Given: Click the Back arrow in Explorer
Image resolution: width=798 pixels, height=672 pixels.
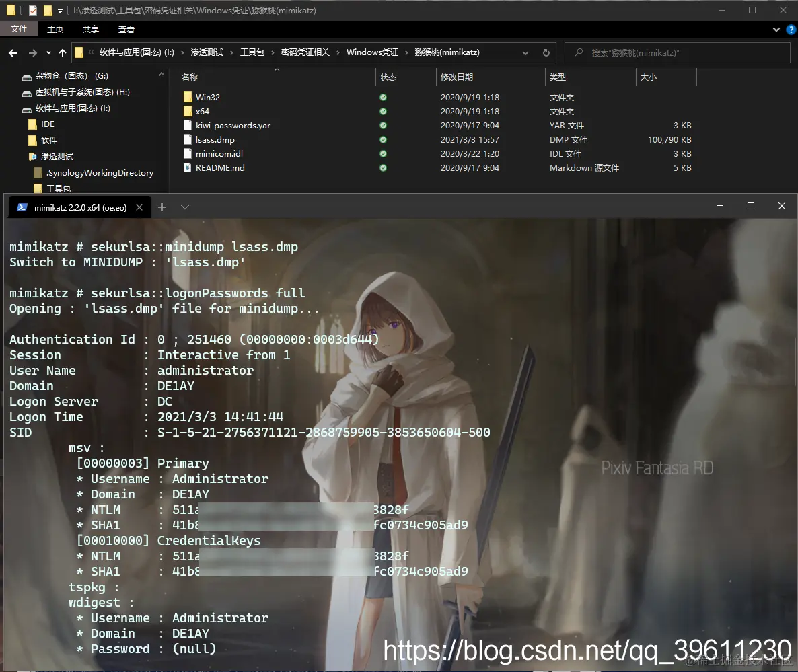Looking at the screenshot, I should pyautogui.click(x=13, y=53).
